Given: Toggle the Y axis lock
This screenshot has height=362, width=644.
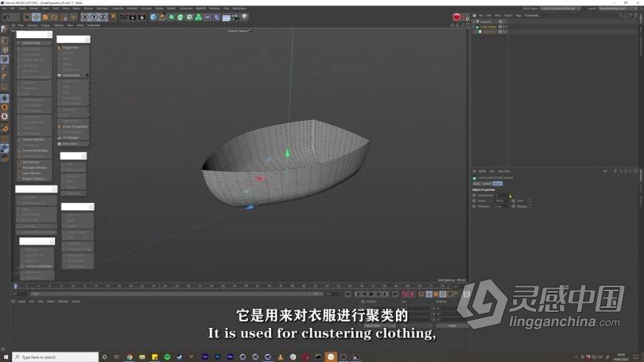Looking at the screenshot, I should pos(94,18).
